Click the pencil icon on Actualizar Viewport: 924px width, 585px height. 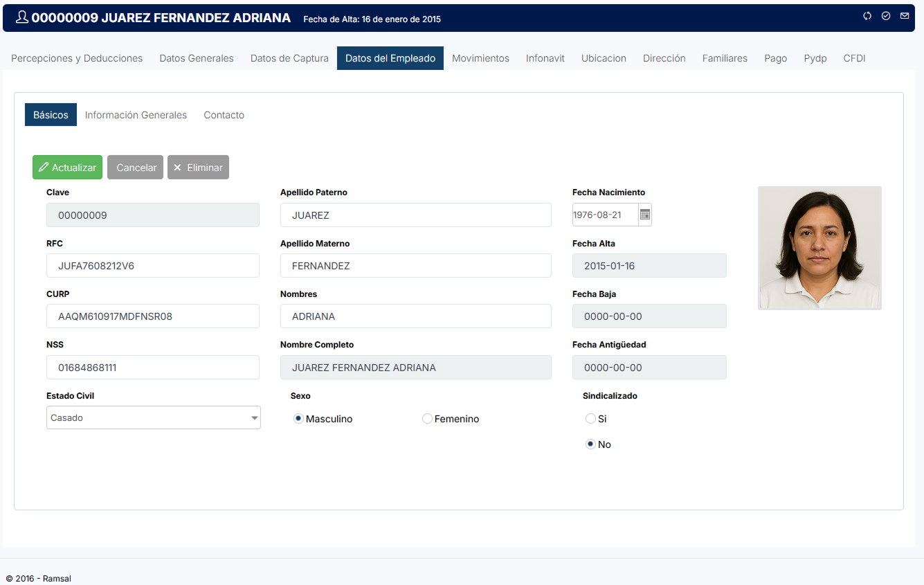click(x=44, y=168)
